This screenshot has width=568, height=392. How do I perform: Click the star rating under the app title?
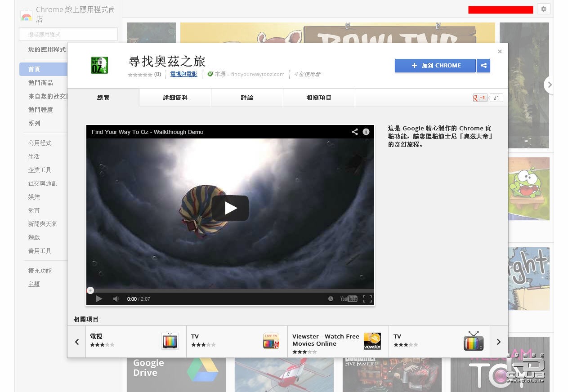click(x=140, y=75)
